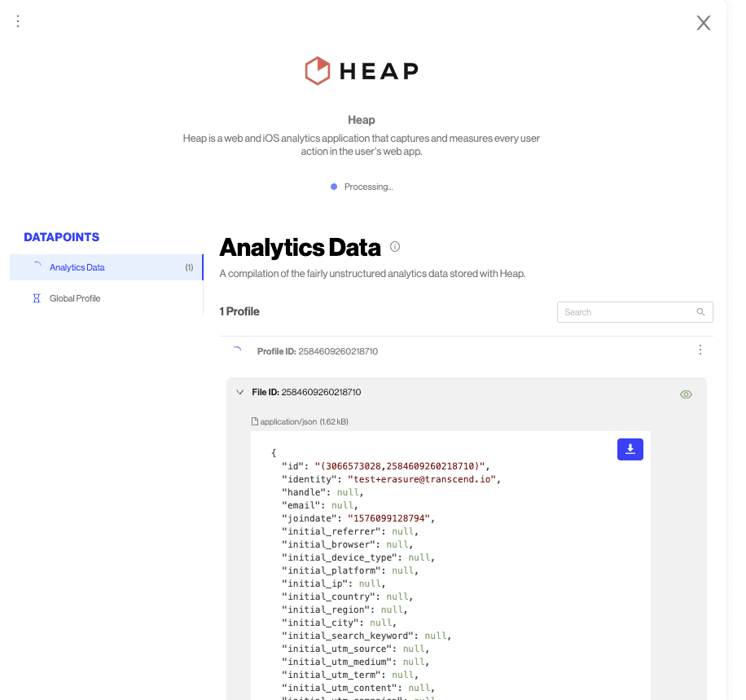The height and width of the screenshot is (700, 746).
Task: Click the Analytics Data count badge
Action: pyautogui.click(x=189, y=267)
